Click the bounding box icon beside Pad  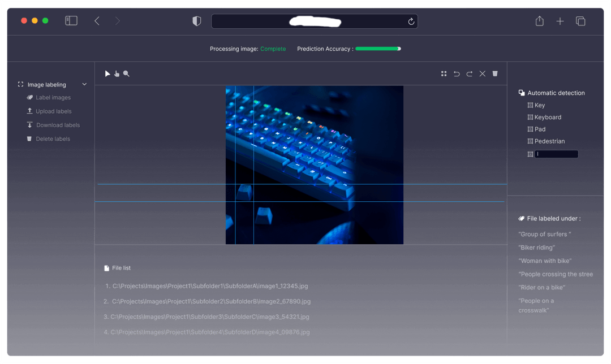tap(530, 129)
